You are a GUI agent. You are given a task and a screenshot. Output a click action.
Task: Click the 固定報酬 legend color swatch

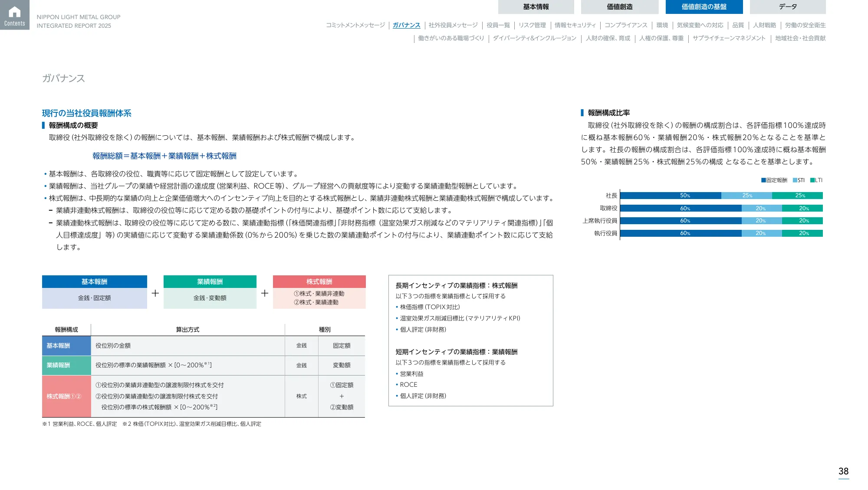coord(763,180)
